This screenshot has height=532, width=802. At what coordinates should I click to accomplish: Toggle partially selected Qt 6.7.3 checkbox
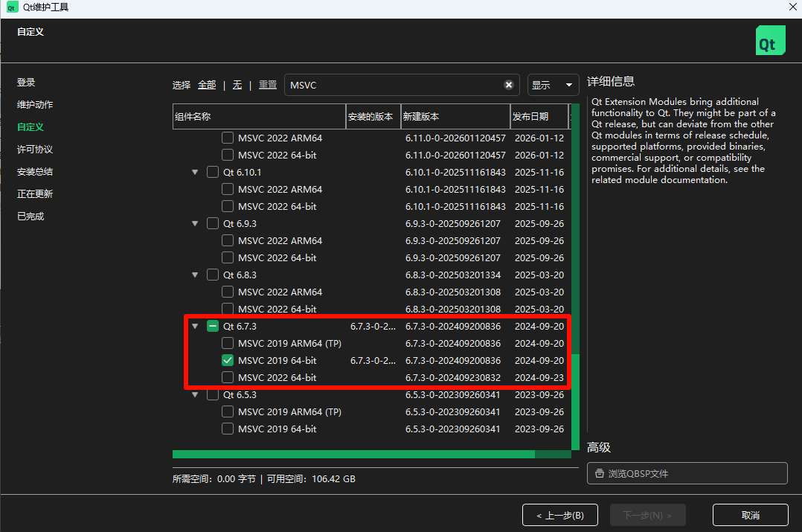[x=213, y=327]
